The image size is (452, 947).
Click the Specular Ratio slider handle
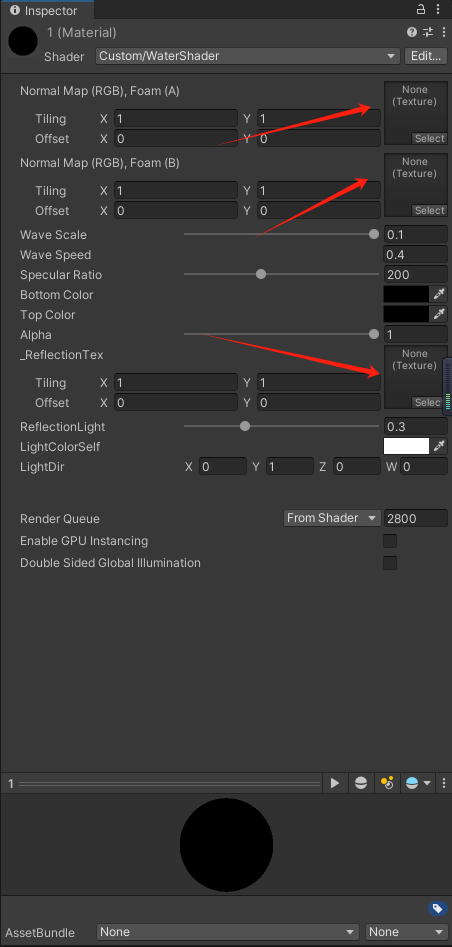coord(261,274)
